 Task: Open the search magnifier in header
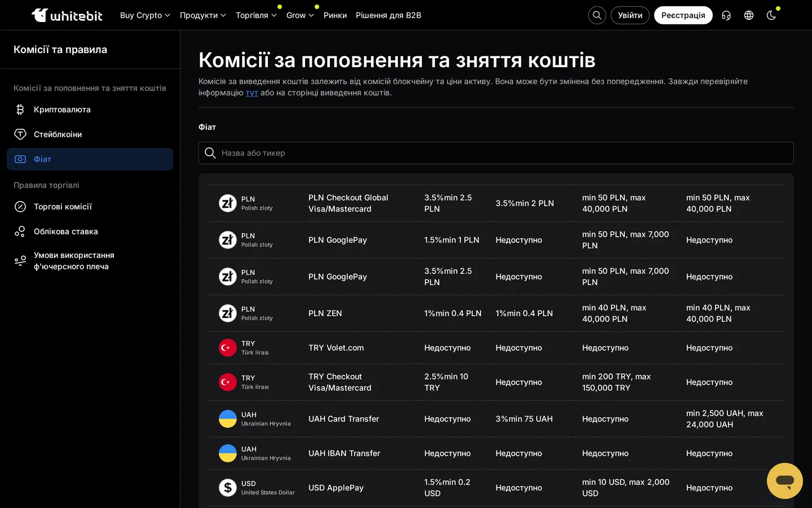tap(597, 15)
